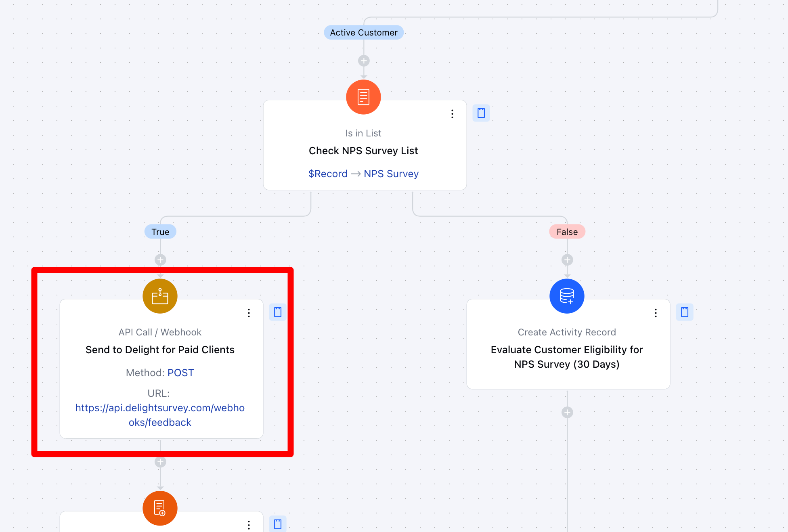Click the orange node icon at the bottom left
The image size is (788, 532).
160,508
